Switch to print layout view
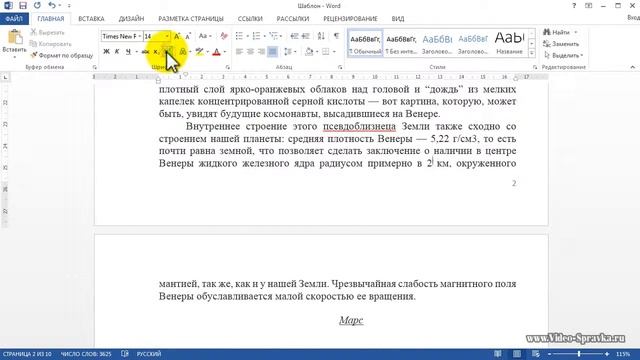Screen dimensions: 640x360 point(517,354)
